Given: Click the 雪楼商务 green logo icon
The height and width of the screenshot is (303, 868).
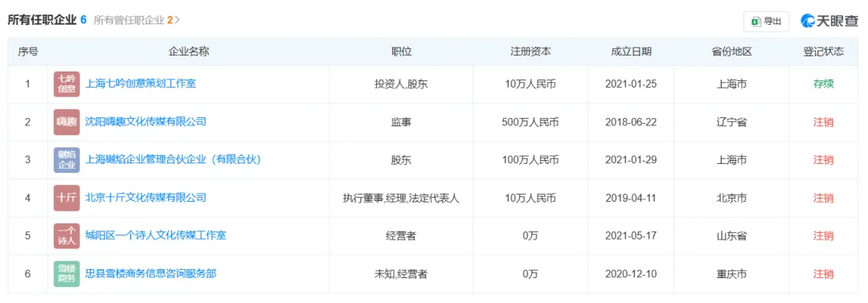Looking at the screenshot, I should 67,273.
